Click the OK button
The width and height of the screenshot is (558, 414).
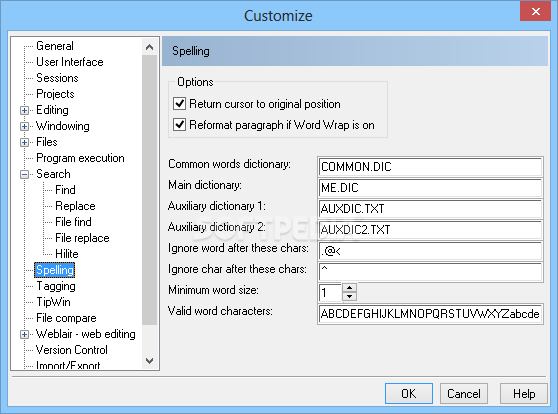coord(409,393)
